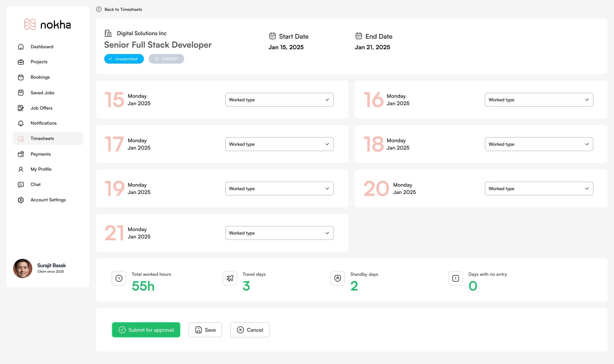614x364 pixels.
Task: Click the Saved Jobs bookmark icon
Action: coord(21,93)
